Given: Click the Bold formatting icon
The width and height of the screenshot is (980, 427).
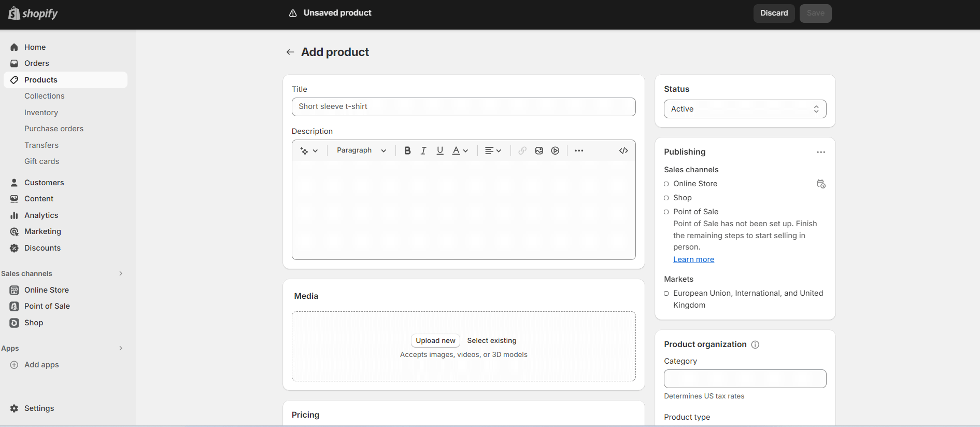Looking at the screenshot, I should point(407,150).
